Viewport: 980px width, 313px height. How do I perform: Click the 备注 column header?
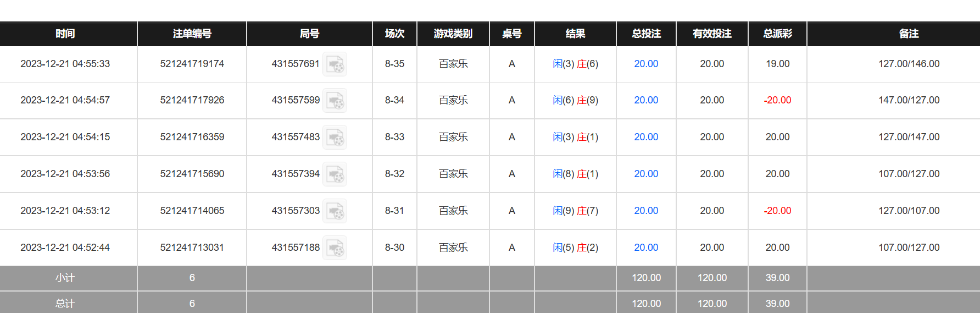(x=909, y=34)
